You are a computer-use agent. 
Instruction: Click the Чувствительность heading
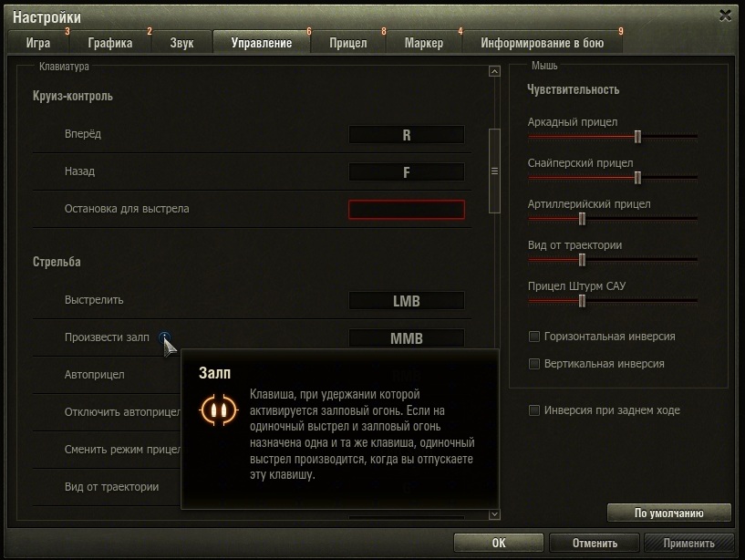pos(573,90)
